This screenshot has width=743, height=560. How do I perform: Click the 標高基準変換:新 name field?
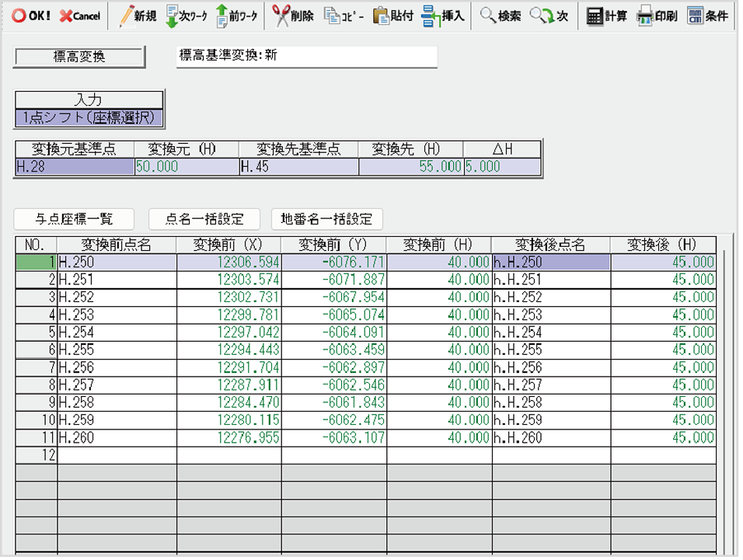306,57
